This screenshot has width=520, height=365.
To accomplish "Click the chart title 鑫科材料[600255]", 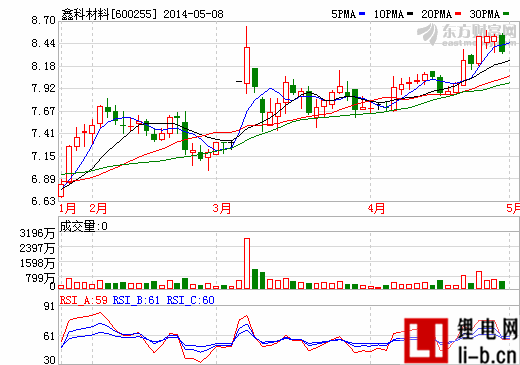I will pos(109,14).
